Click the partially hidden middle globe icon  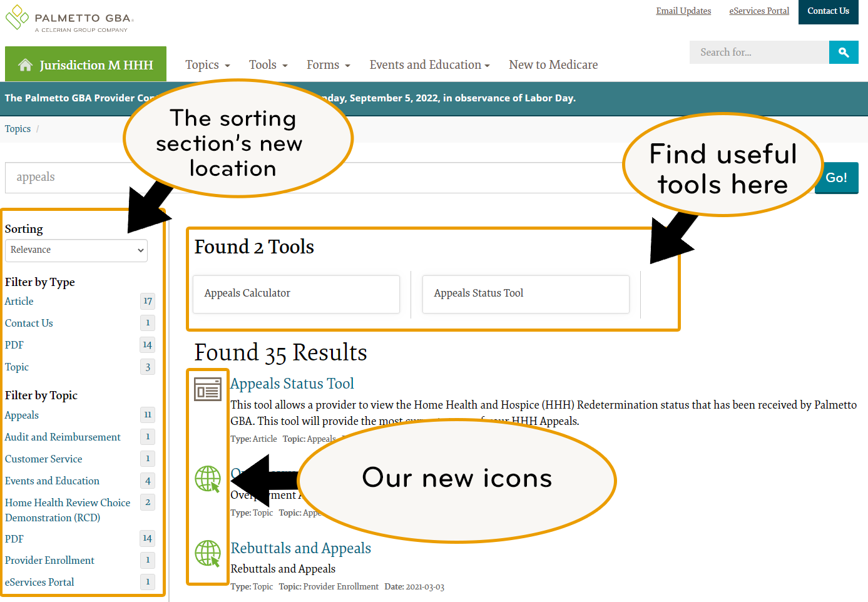(x=208, y=479)
